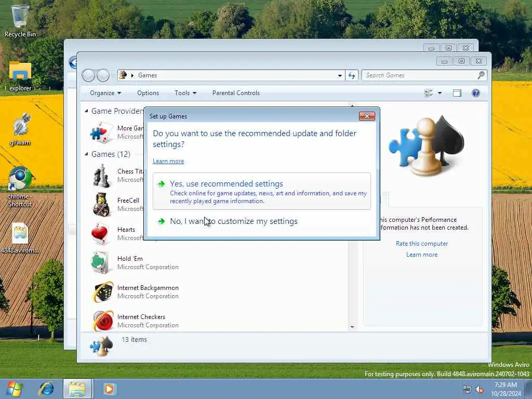
Task: Click the search magnifier in Search Games
Action: point(481,75)
